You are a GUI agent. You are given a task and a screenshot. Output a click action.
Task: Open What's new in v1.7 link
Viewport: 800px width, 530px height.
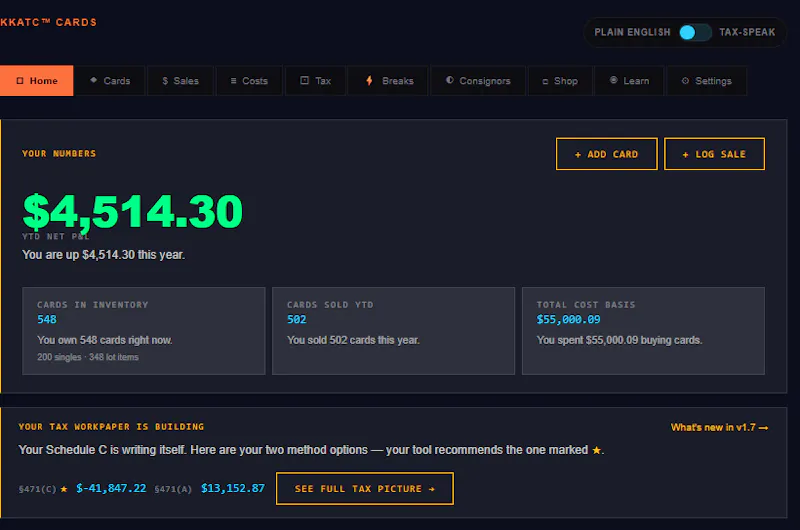[719, 427]
